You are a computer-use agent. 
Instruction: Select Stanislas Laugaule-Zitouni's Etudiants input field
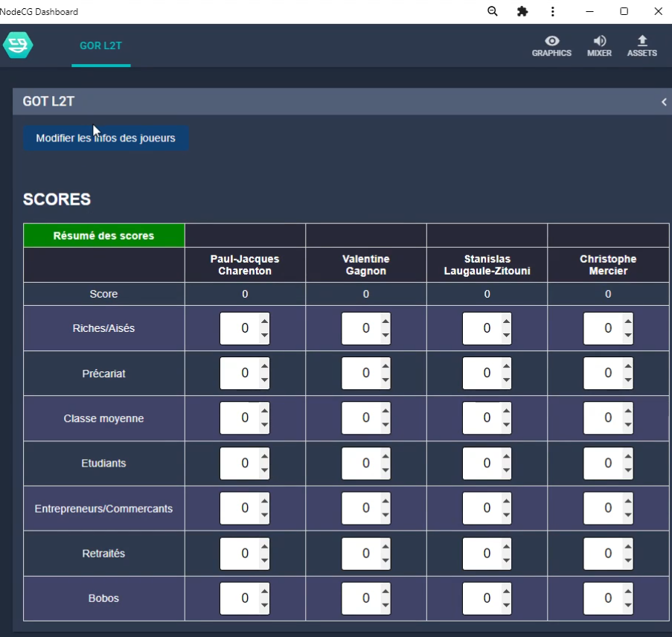click(482, 463)
